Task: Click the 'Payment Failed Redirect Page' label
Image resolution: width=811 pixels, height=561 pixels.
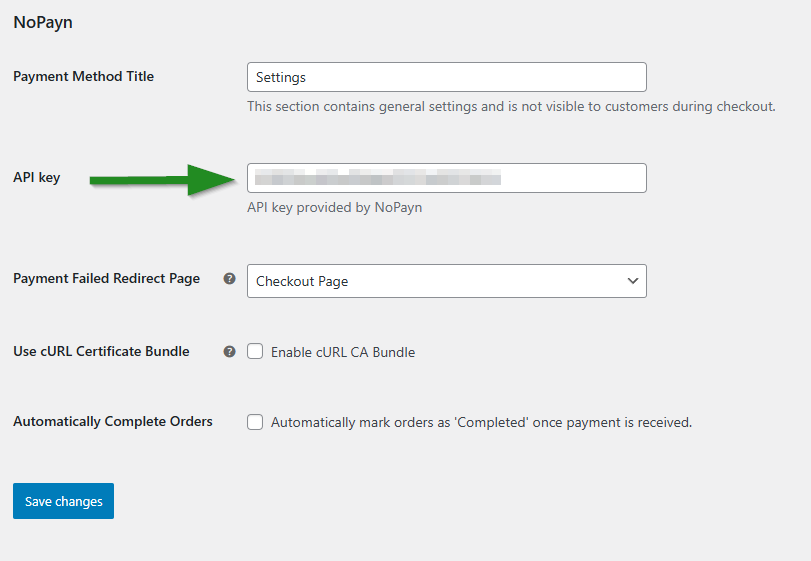Action: pyautogui.click(x=106, y=278)
